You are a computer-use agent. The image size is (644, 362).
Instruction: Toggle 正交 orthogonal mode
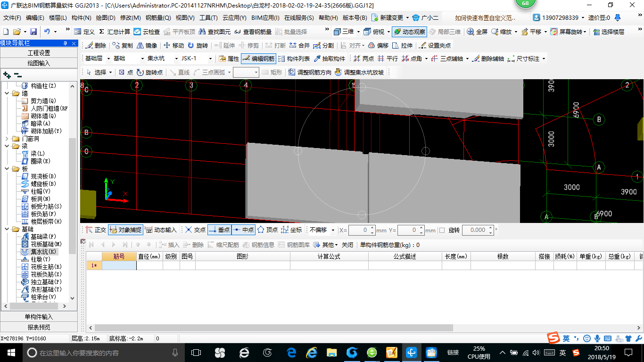click(x=96, y=230)
